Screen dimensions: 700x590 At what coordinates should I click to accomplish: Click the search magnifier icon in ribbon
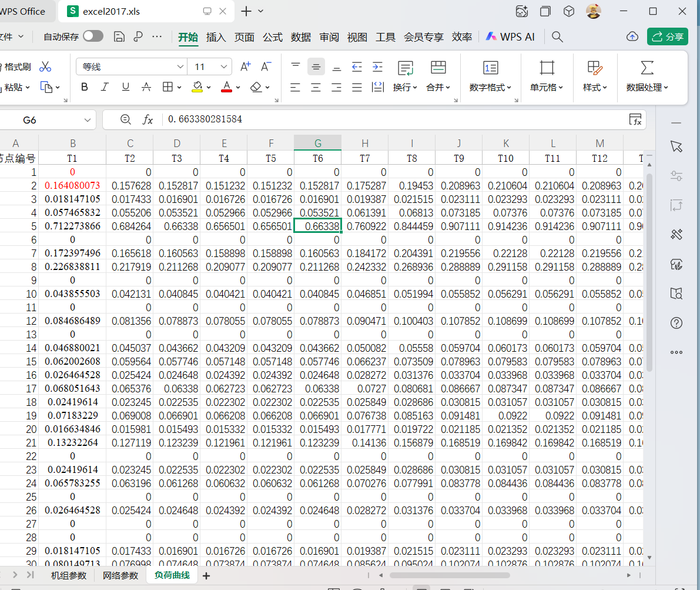tap(558, 36)
